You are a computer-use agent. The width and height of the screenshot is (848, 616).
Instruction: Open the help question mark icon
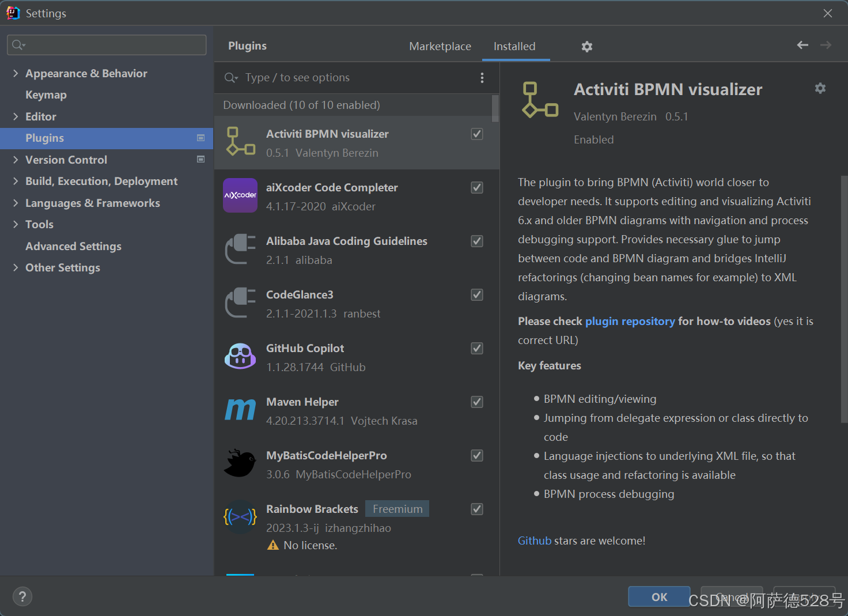click(x=22, y=596)
